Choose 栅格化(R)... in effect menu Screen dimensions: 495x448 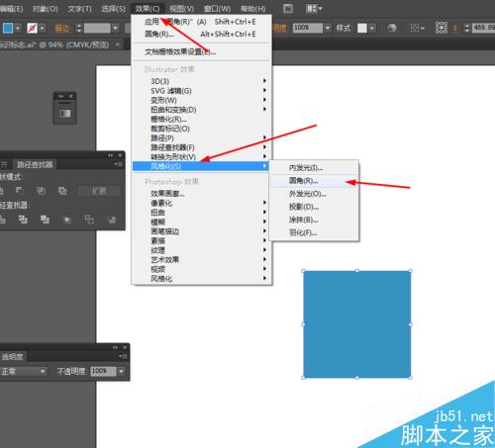tap(201, 119)
